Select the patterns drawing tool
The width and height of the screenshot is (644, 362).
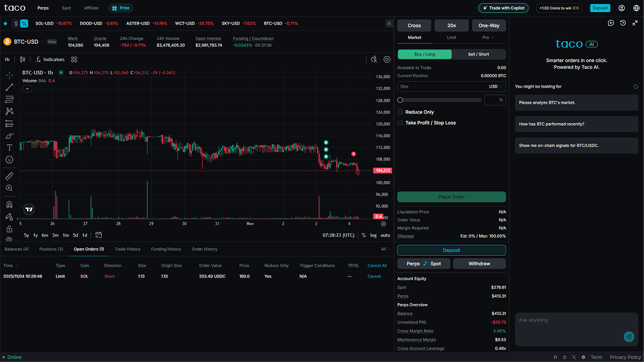point(9,111)
